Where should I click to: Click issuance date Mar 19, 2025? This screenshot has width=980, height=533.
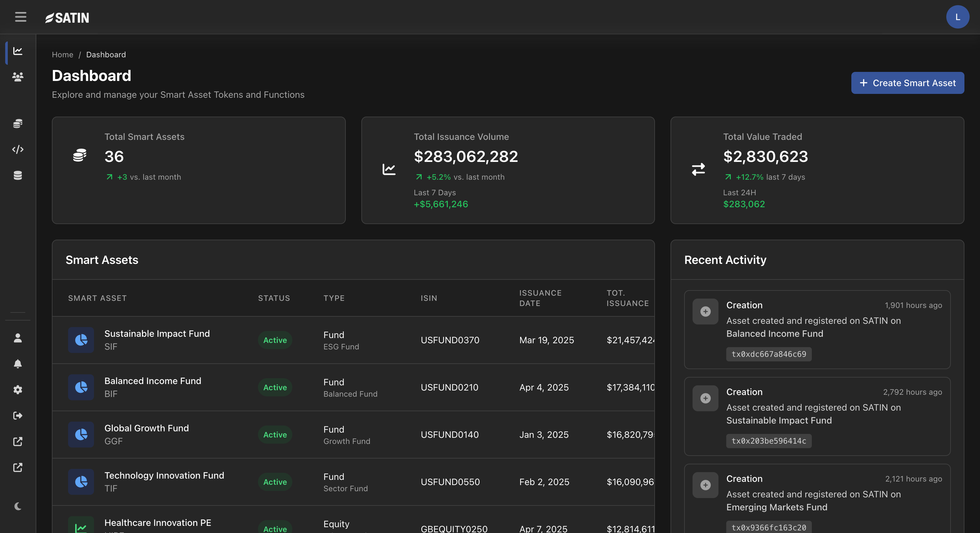click(546, 340)
